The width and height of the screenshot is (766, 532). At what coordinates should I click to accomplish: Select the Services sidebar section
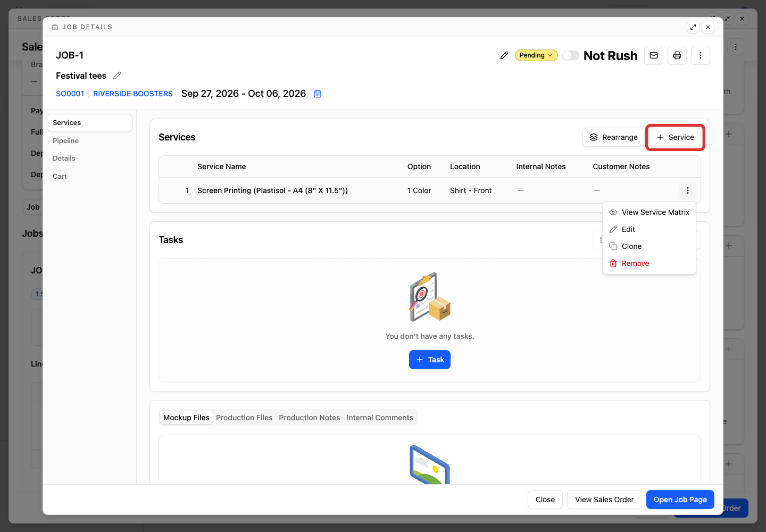(89, 123)
